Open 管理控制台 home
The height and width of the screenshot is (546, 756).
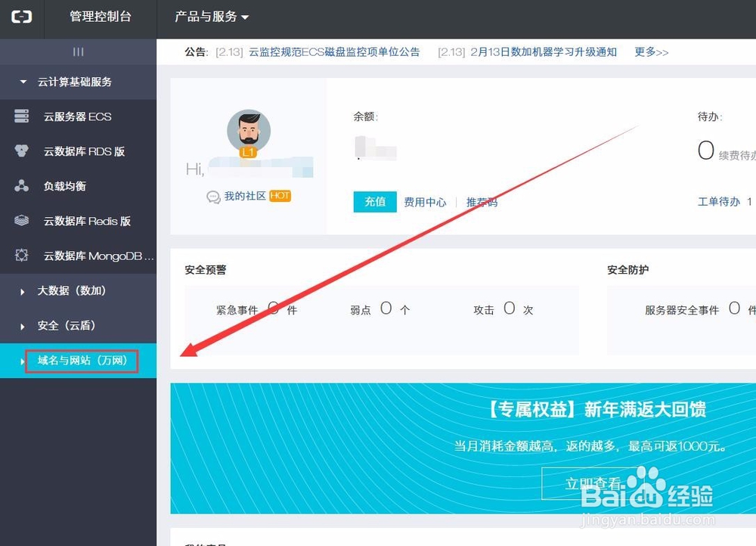pos(101,17)
